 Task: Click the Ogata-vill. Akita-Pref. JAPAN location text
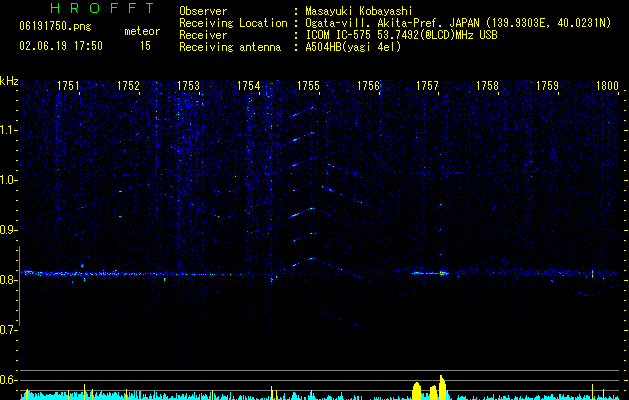tap(458, 23)
